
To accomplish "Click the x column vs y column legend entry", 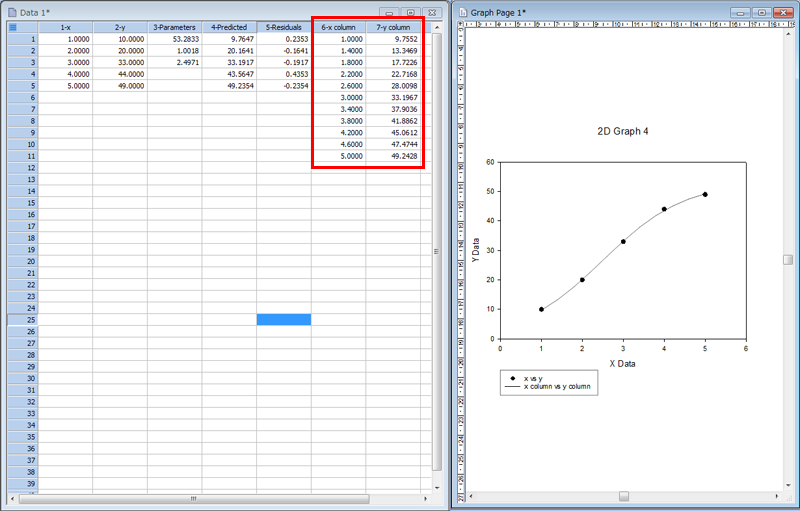I will [557, 387].
